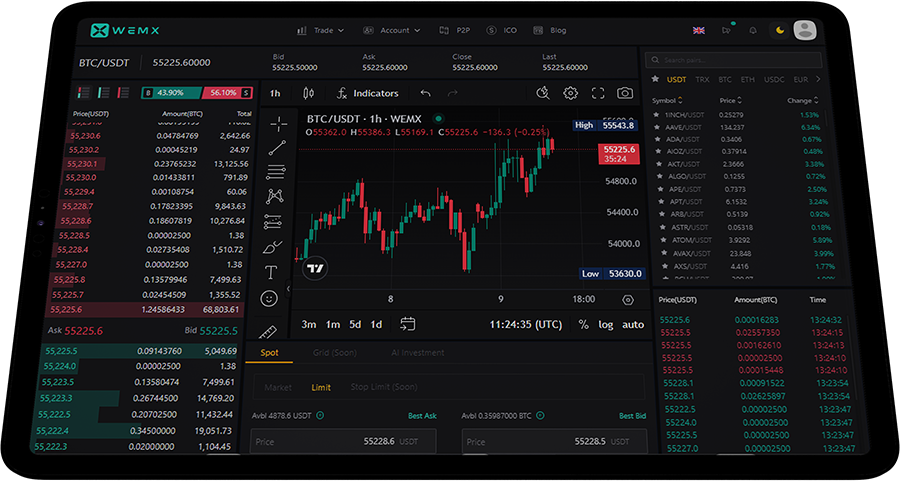
Task: Select the crosshair cursor tool
Action: [x=279, y=123]
